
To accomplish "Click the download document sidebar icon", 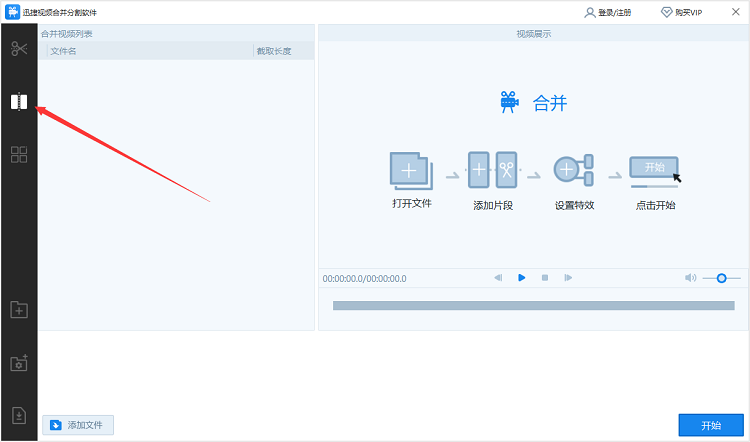I will [19, 416].
